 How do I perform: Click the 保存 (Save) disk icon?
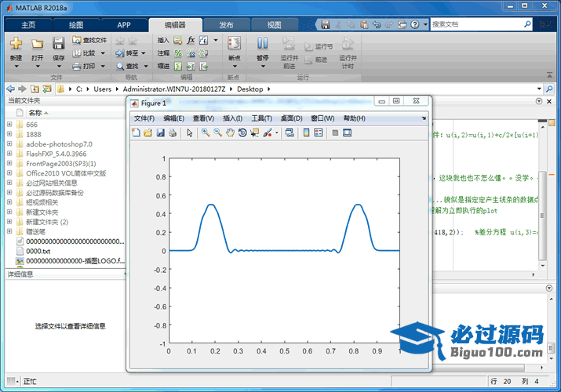(58, 43)
